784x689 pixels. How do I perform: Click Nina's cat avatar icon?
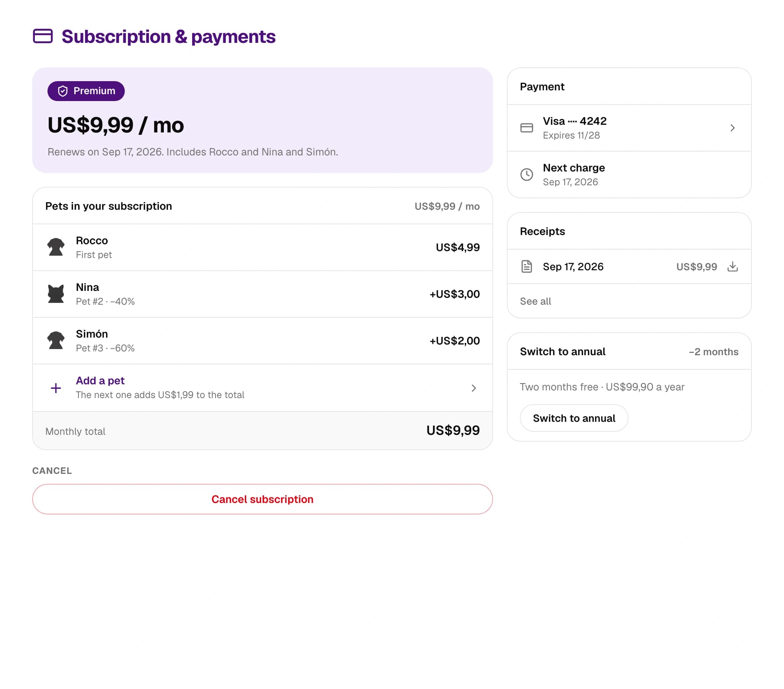pos(56,294)
